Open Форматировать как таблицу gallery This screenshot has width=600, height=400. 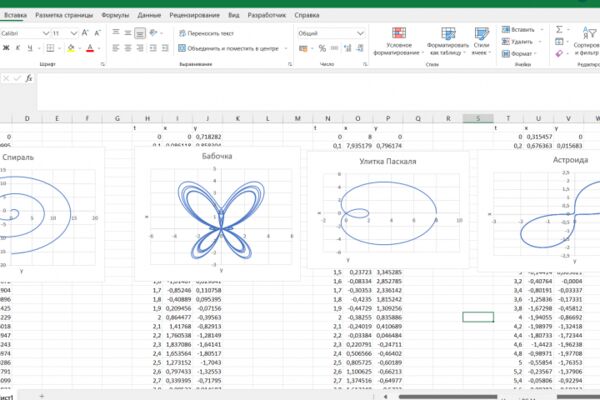click(x=447, y=41)
